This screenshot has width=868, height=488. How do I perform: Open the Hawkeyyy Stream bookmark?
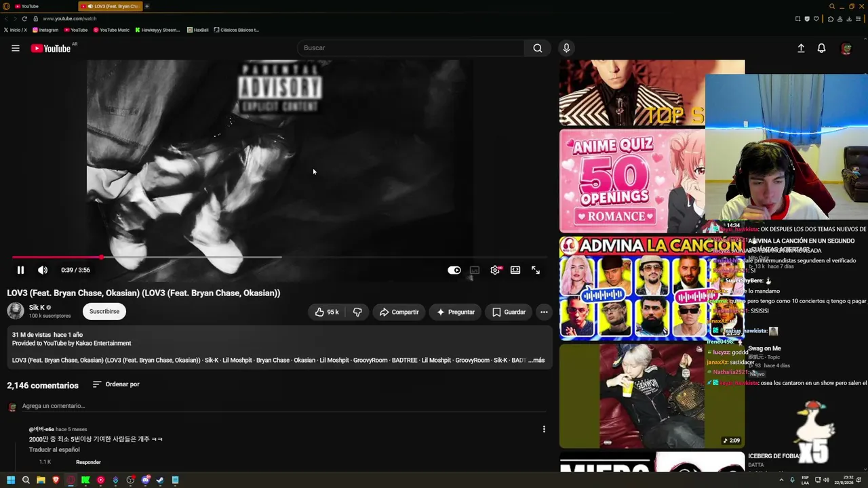pos(157,30)
